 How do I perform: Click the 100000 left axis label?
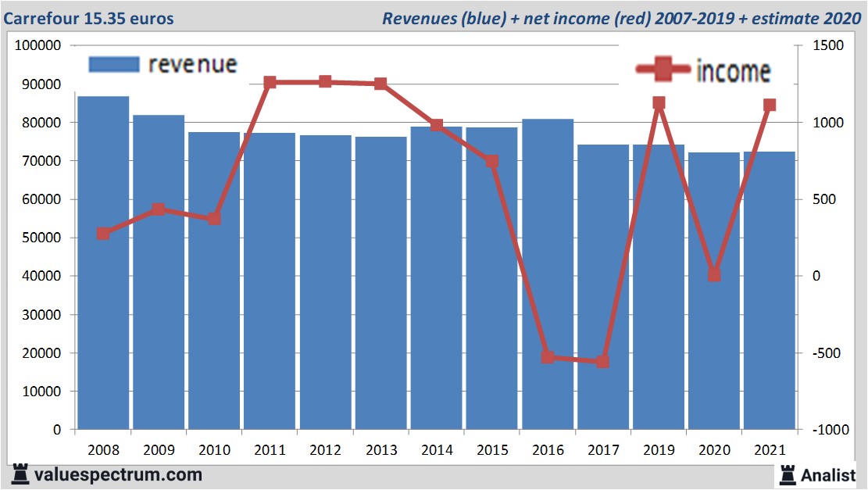pos(38,45)
